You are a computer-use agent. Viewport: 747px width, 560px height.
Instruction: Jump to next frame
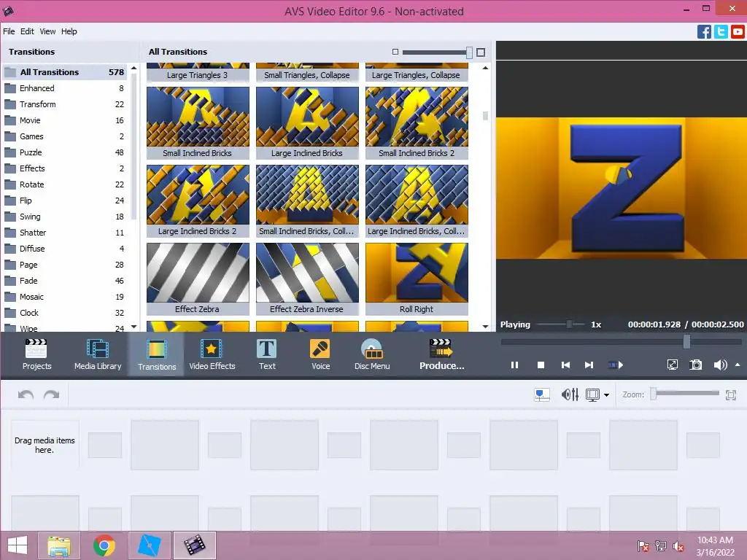pyautogui.click(x=589, y=365)
